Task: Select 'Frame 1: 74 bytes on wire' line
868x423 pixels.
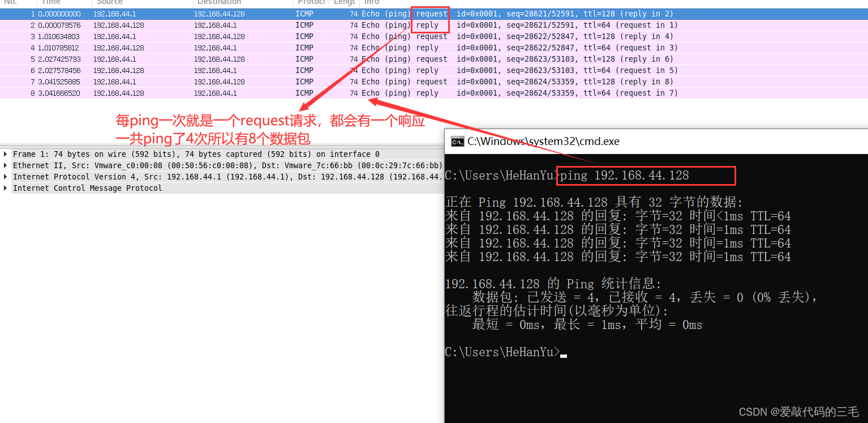Action: point(196,154)
